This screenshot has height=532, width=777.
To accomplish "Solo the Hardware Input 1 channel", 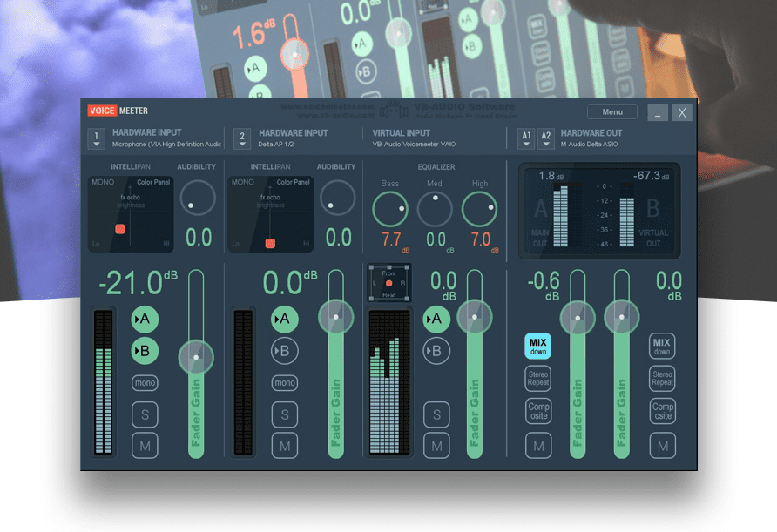I will (x=145, y=414).
